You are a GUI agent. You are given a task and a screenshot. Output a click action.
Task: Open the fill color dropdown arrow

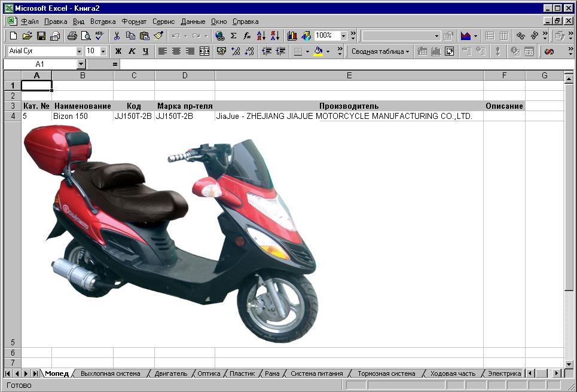pyautogui.click(x=328, y=51)
